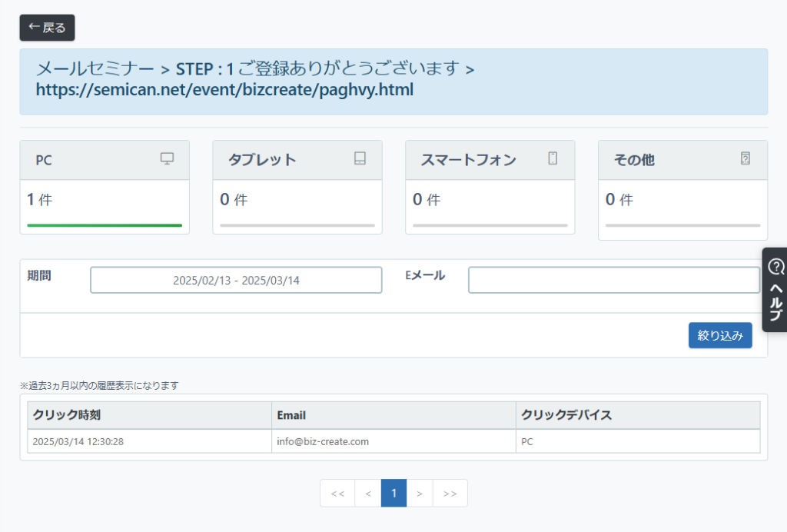
Task: Click the 戻る back button
Action: pos(47,28)
